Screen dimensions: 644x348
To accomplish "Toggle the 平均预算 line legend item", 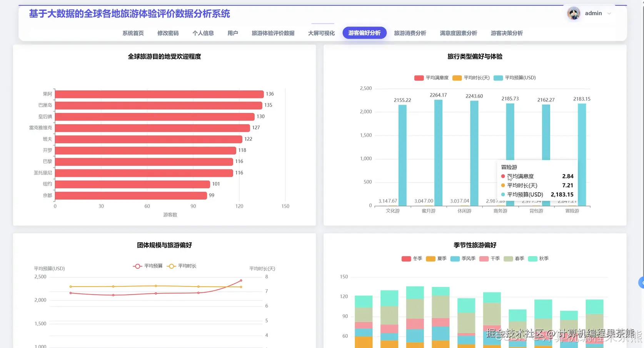I will click(x=148, y=266).
